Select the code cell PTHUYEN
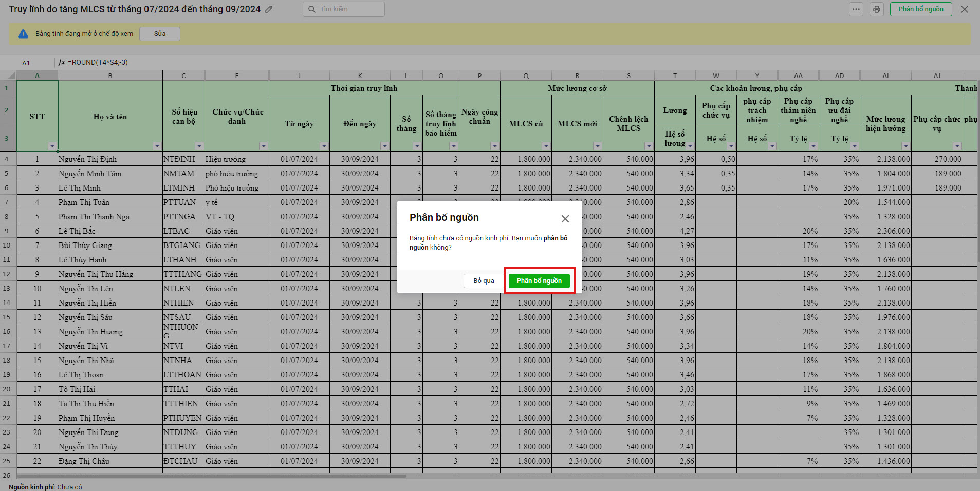This screenshot has height=491, width=980. (x=183, y=418)
